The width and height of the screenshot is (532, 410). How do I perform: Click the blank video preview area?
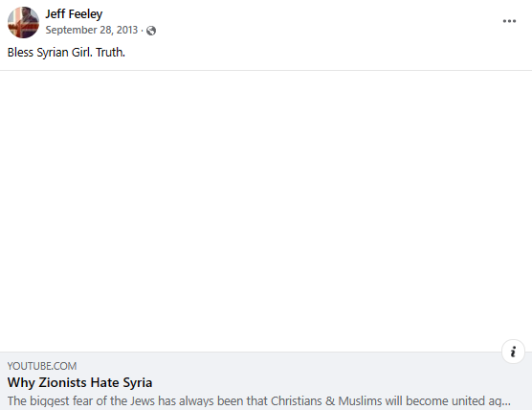[x=266, y=212]
